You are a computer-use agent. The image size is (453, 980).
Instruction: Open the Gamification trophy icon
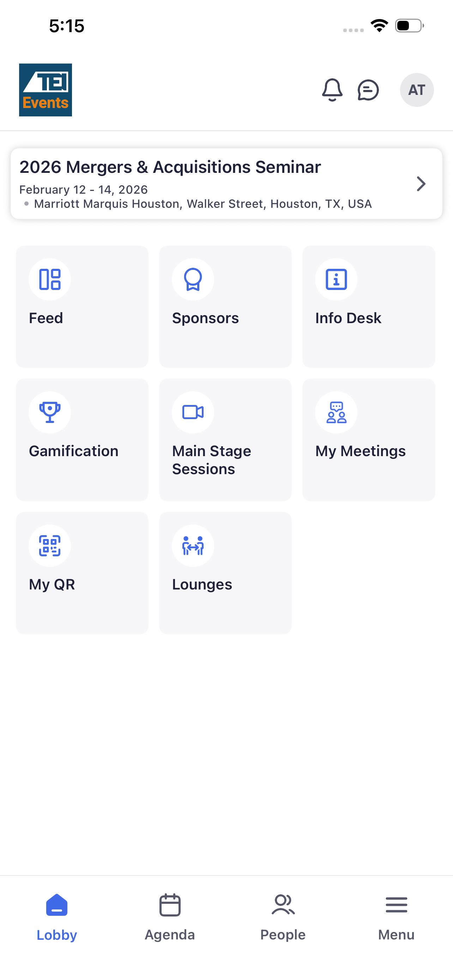(50, 412)
